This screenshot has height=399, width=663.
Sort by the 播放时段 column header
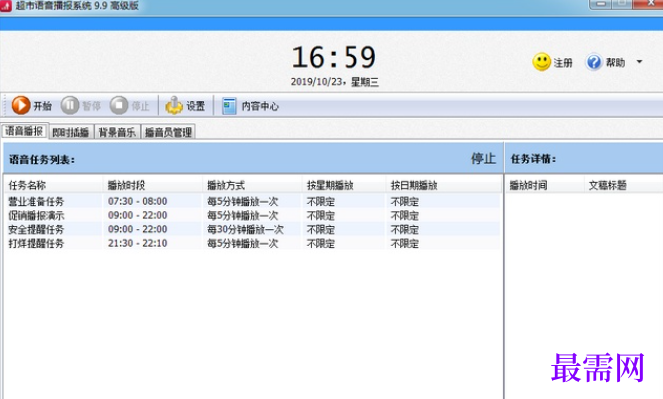(x=153, y=185)
